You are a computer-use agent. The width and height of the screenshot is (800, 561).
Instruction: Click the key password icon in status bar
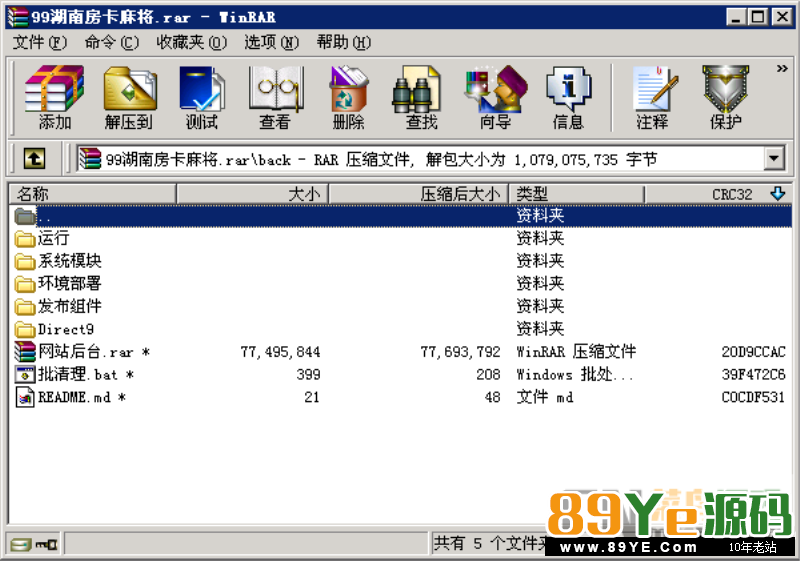[x=46, y=545]
